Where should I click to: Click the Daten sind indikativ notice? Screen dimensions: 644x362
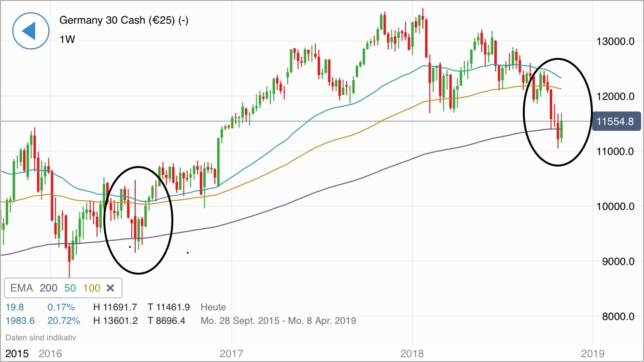(41, 337)
